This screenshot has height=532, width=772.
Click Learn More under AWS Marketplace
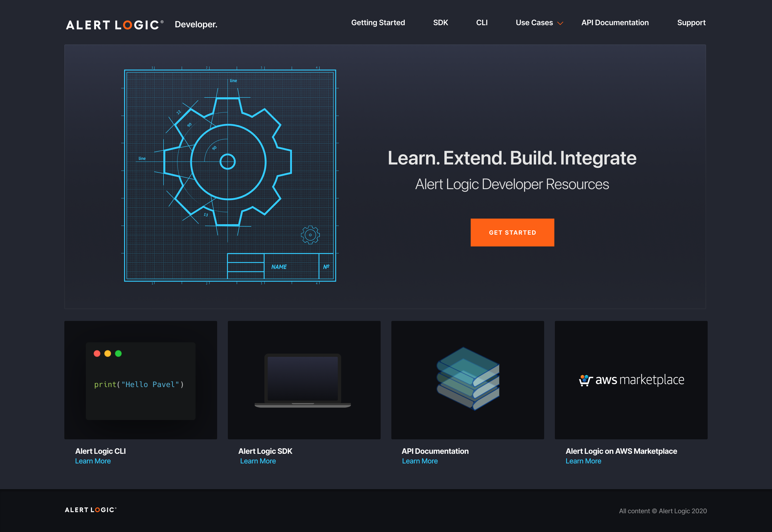point(583,461)
